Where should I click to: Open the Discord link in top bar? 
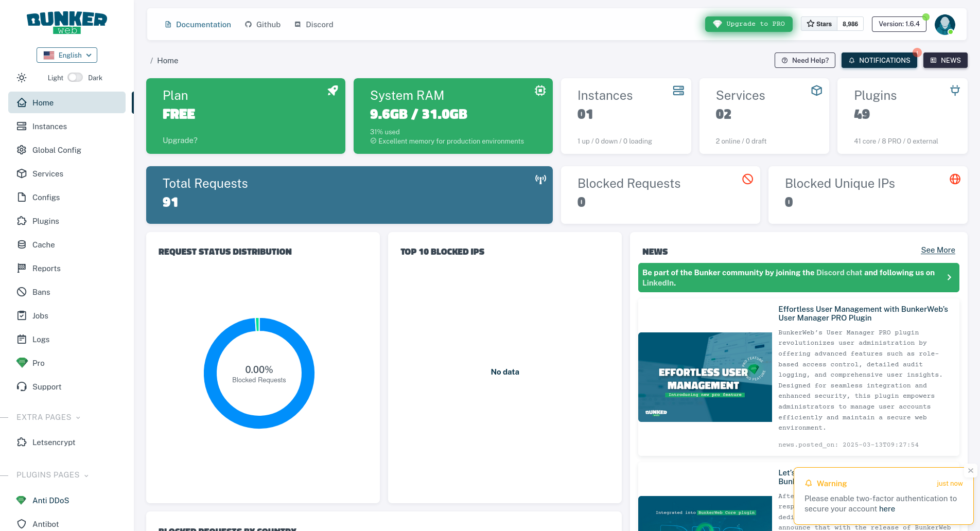[313, 24]
